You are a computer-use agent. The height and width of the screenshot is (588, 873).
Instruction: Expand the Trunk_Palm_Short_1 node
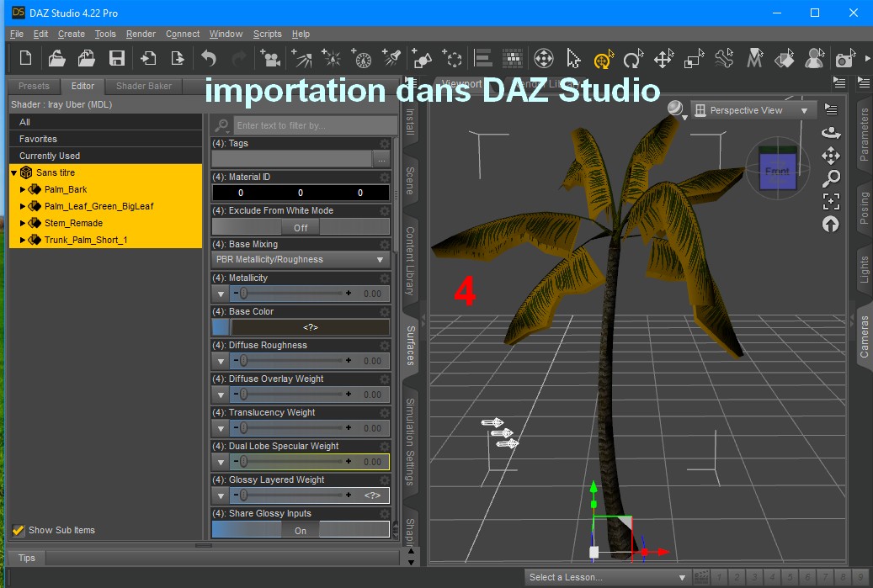coord(23,241)
